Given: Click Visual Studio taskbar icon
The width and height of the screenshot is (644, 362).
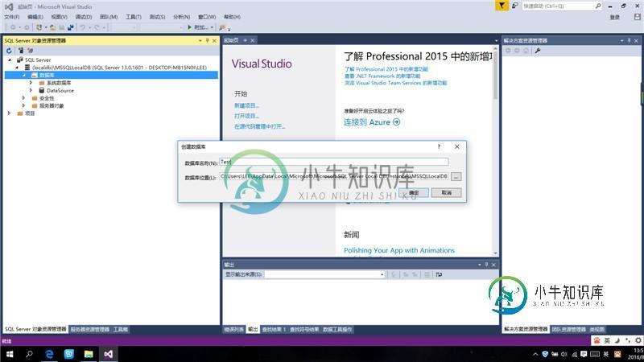Looking at the screenshot, I should click(109, 354).
